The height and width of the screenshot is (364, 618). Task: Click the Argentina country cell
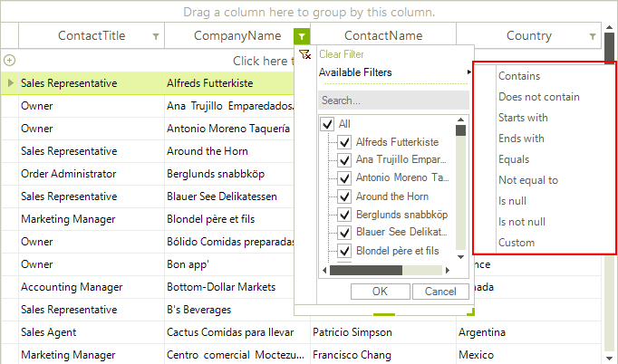pyautogui.click(x=528, y=332)
